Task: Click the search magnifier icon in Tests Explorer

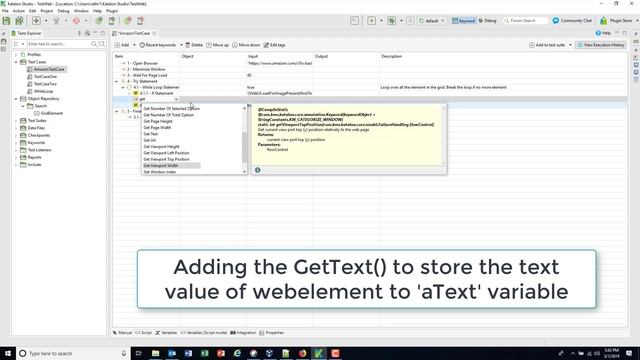Action: [x=94, y=44]
